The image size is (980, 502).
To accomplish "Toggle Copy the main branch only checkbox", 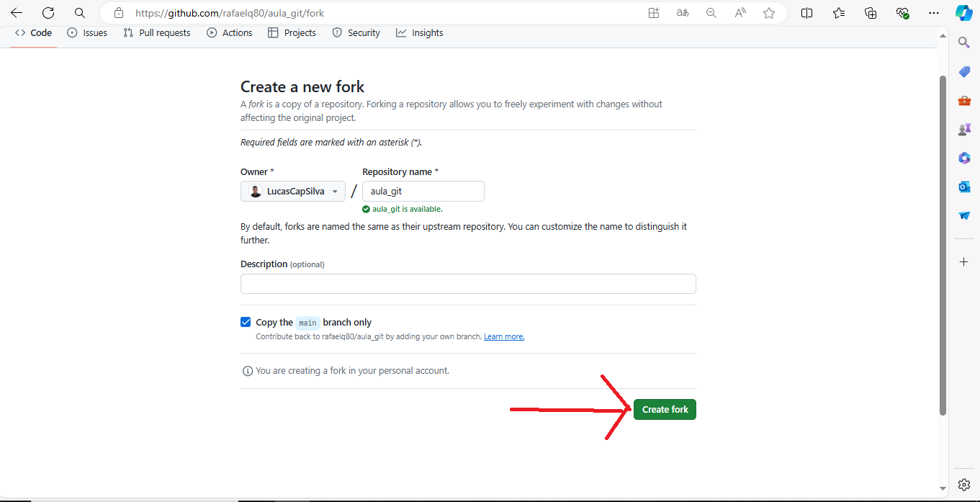I will [246, 322].
